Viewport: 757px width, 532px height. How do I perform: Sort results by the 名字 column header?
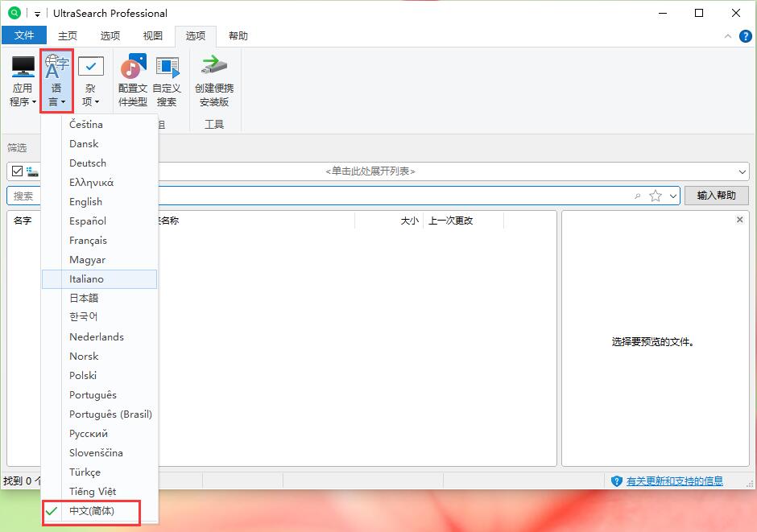[x=23, y=221]
